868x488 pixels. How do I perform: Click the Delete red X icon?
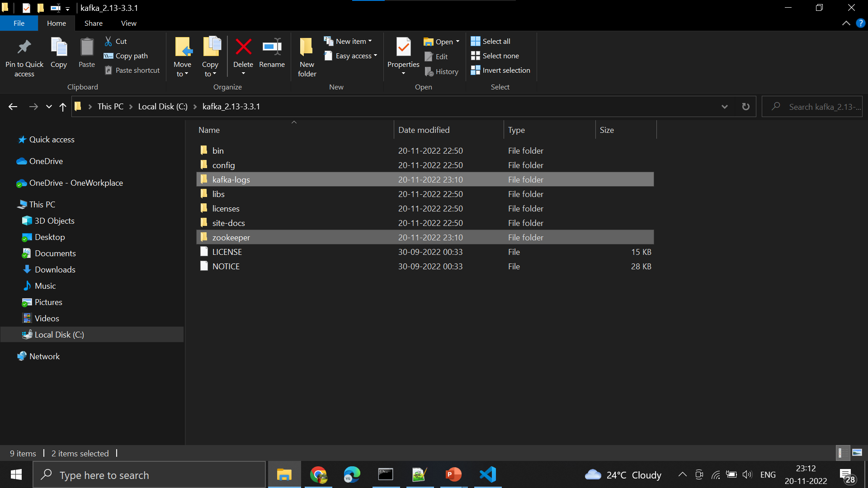pos(243,47)
